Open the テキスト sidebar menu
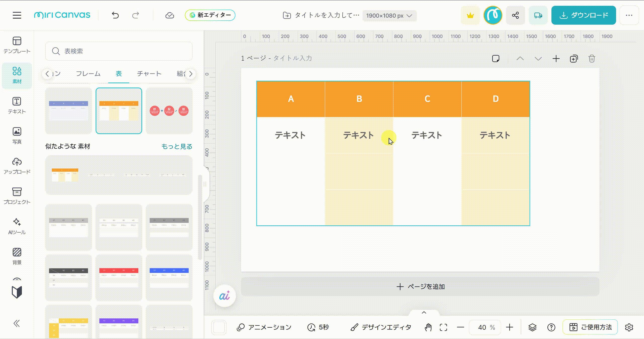The image size is (644, 339). 17,106
